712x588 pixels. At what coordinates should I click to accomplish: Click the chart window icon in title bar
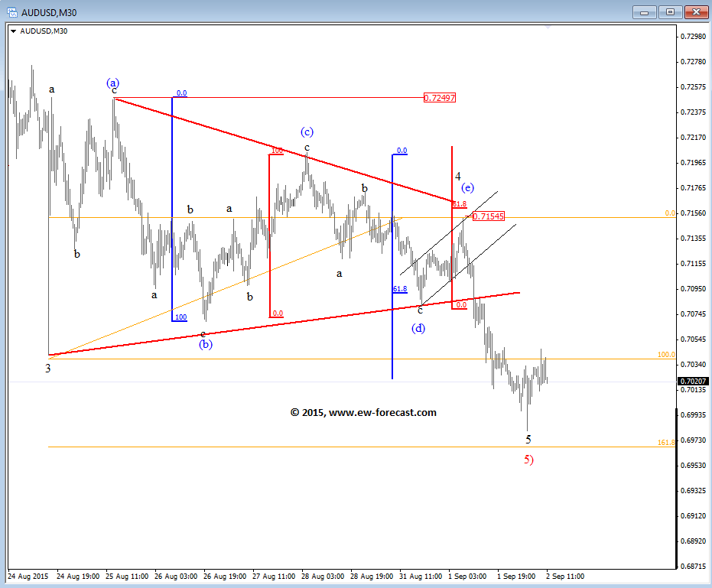point(11,11)
